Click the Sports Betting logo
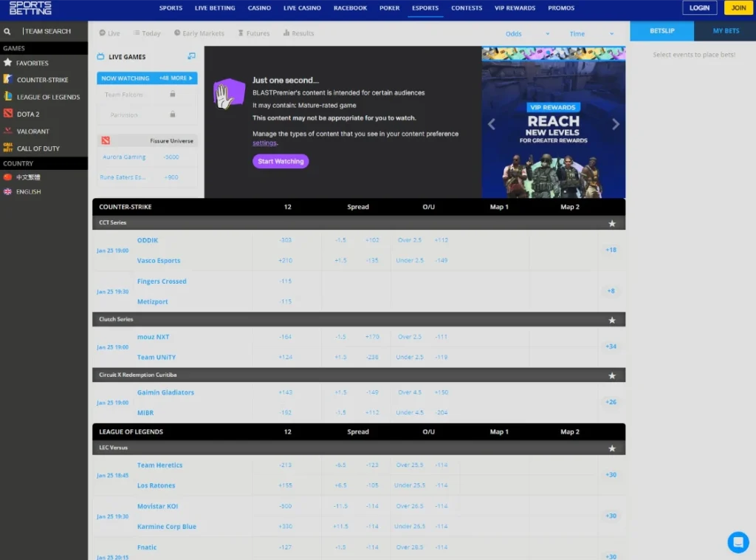 tap(30, 8)
